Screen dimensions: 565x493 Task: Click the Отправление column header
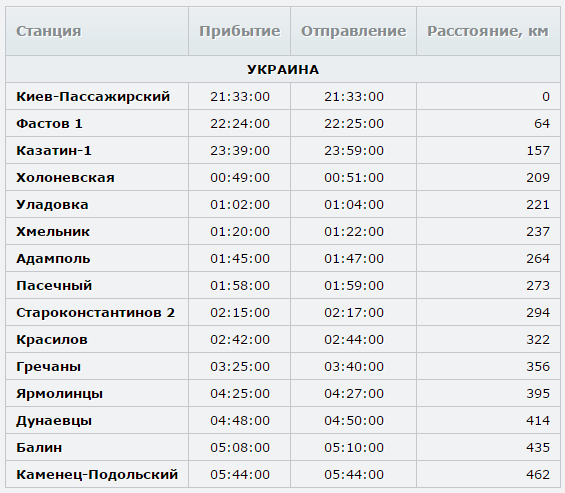[x=353, y=31]
